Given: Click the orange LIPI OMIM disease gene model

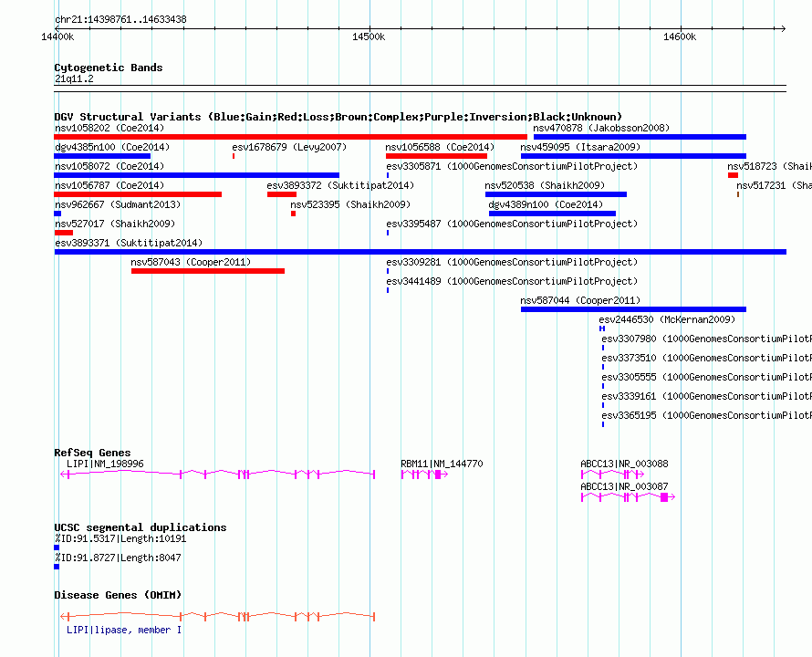Looking at the screenshot, I should click(217, 617).
